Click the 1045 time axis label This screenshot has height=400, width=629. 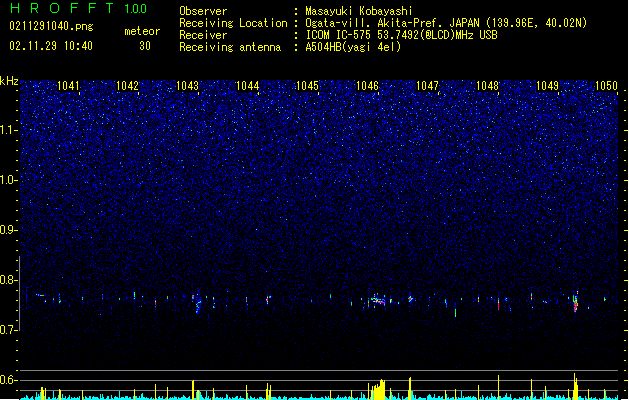pos(307,86)
